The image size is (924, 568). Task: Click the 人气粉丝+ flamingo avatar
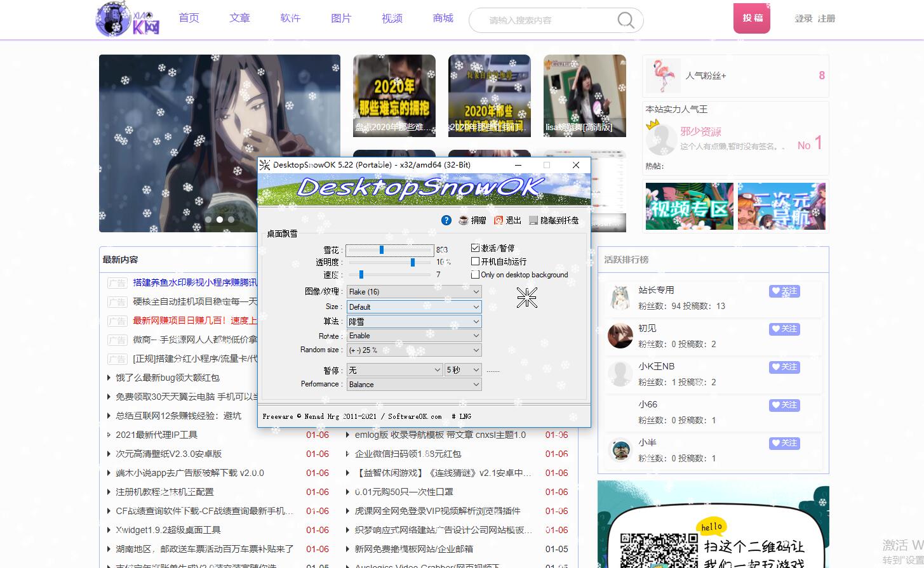pyautogui.click(x=663, y=76)
